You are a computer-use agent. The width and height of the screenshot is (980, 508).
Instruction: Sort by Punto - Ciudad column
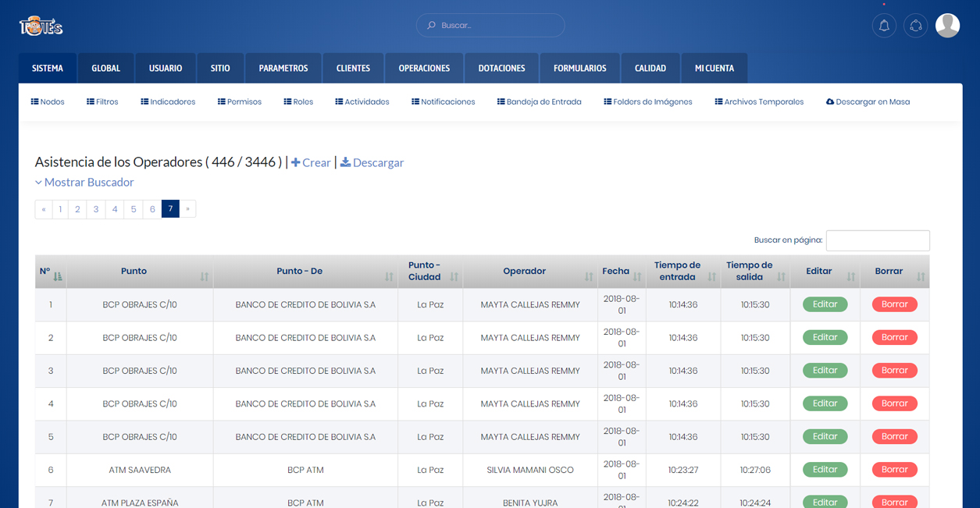coord(454,277)
